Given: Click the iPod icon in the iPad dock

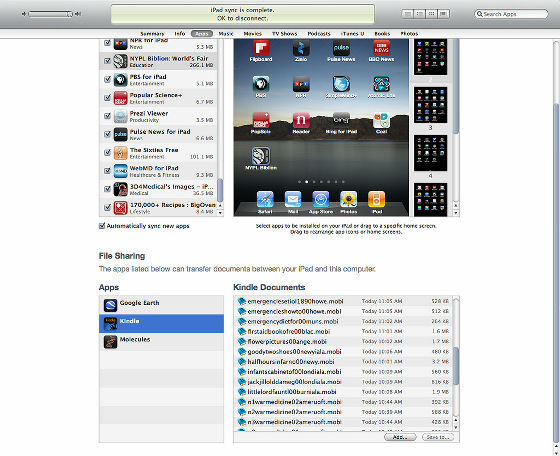Looking at the screenshot, I should 376,200.
